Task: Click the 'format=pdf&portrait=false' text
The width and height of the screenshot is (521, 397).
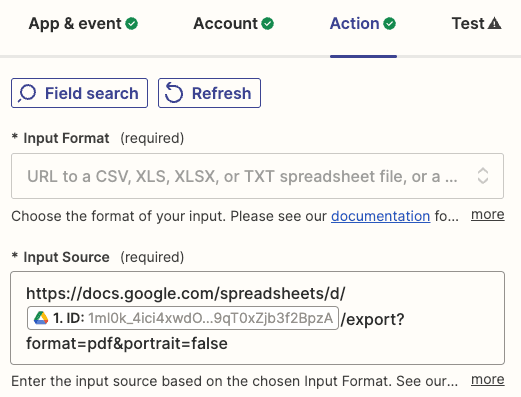Action: tap(127, 344)
